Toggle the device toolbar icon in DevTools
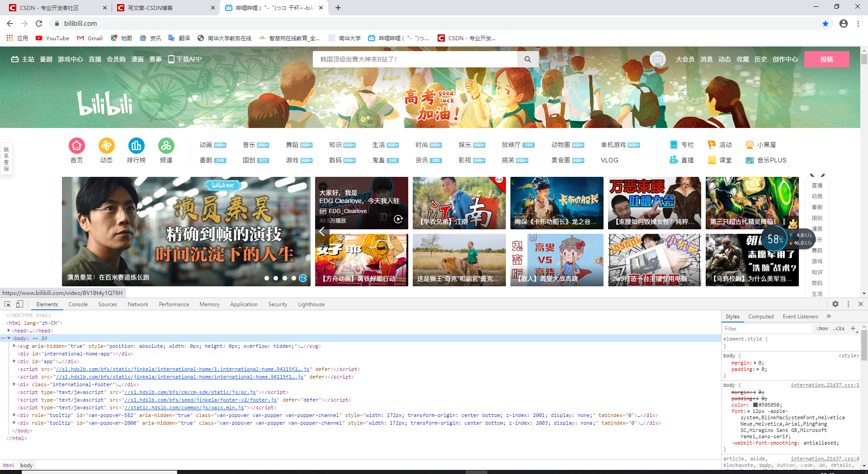868x474 pixels. tap(19, 304)
